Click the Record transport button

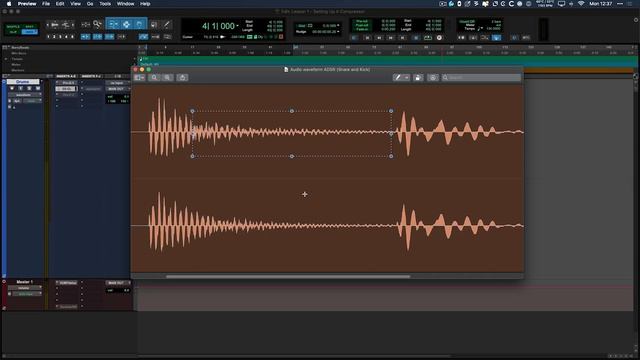tap(439, 38)
